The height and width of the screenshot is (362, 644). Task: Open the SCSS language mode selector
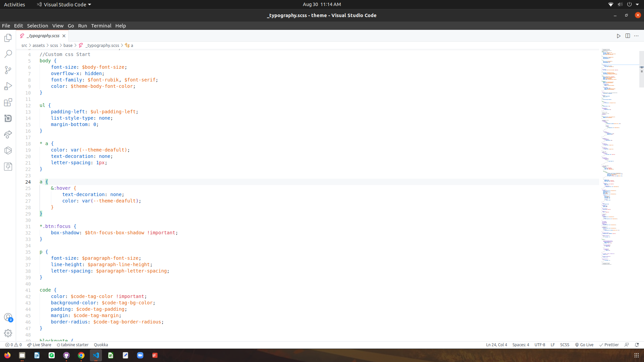click(565, 345)
